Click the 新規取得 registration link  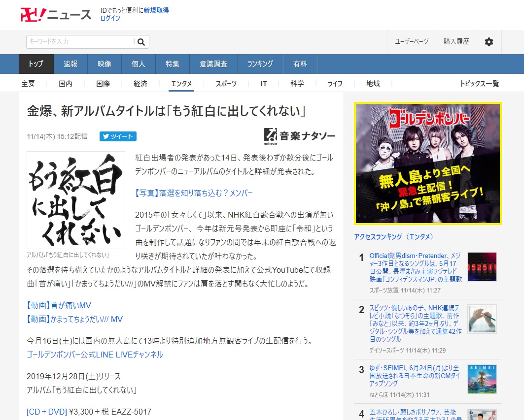coord(156,10)
